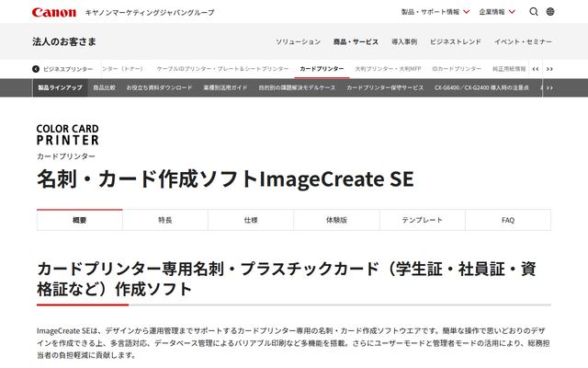Click paragraph starting with ImageCreate SEは
Image resolution: width=588 pixels, height=368 pixels.
(x=294, y=343)
